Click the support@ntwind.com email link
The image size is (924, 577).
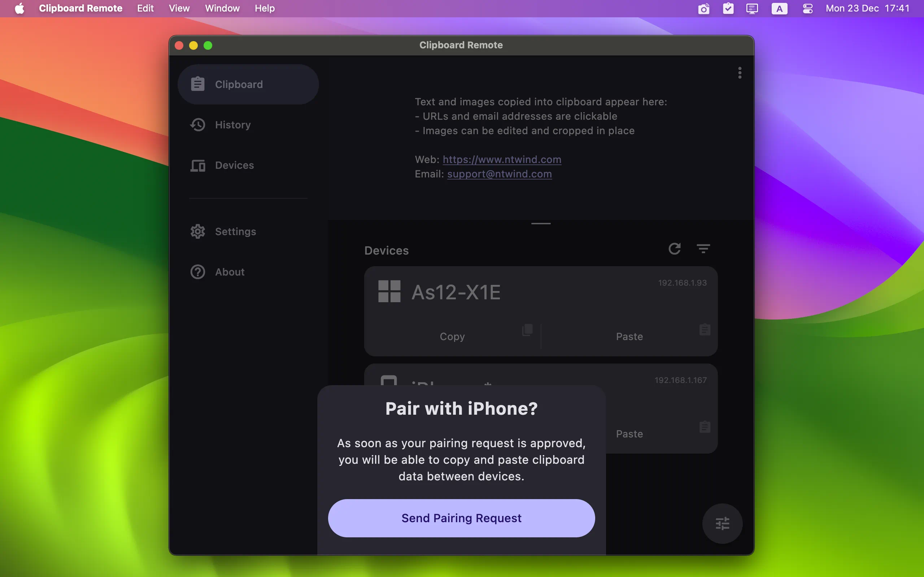point(499,174)
